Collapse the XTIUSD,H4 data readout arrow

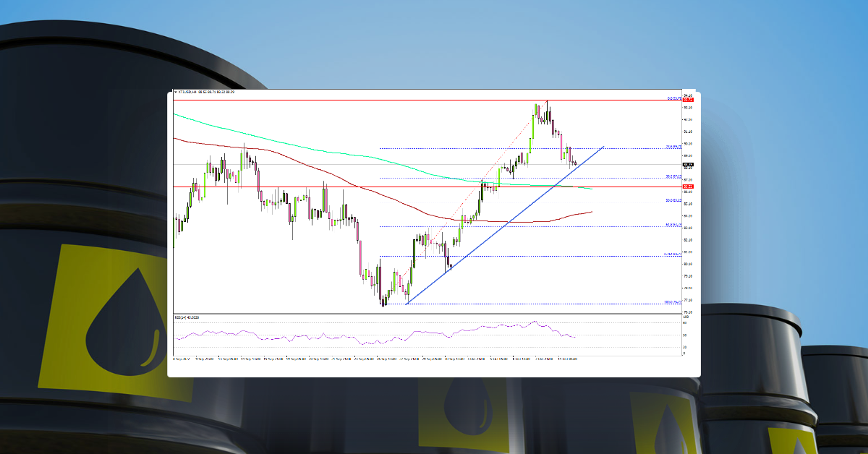[x=176, y=93]
